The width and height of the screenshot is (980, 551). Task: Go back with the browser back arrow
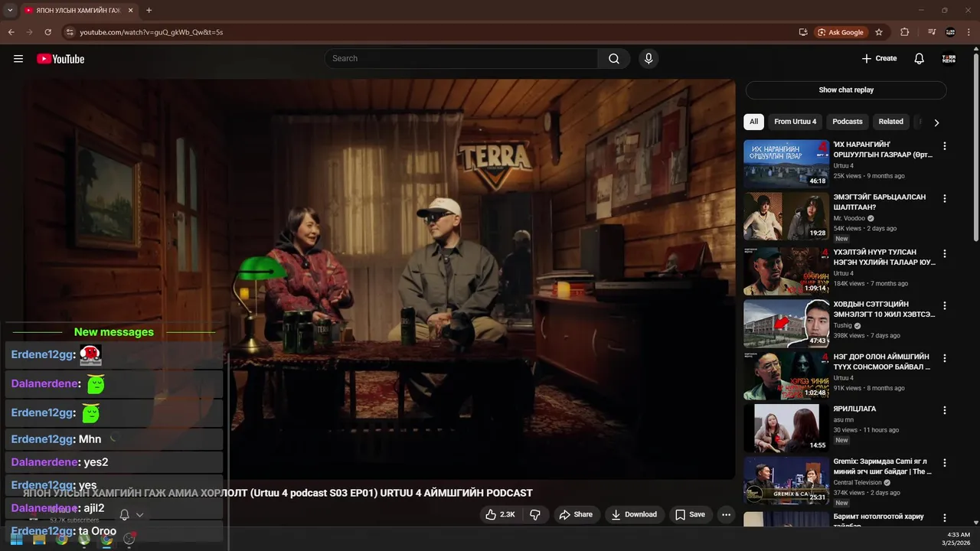pyautogui.click(x=11, y=32)
